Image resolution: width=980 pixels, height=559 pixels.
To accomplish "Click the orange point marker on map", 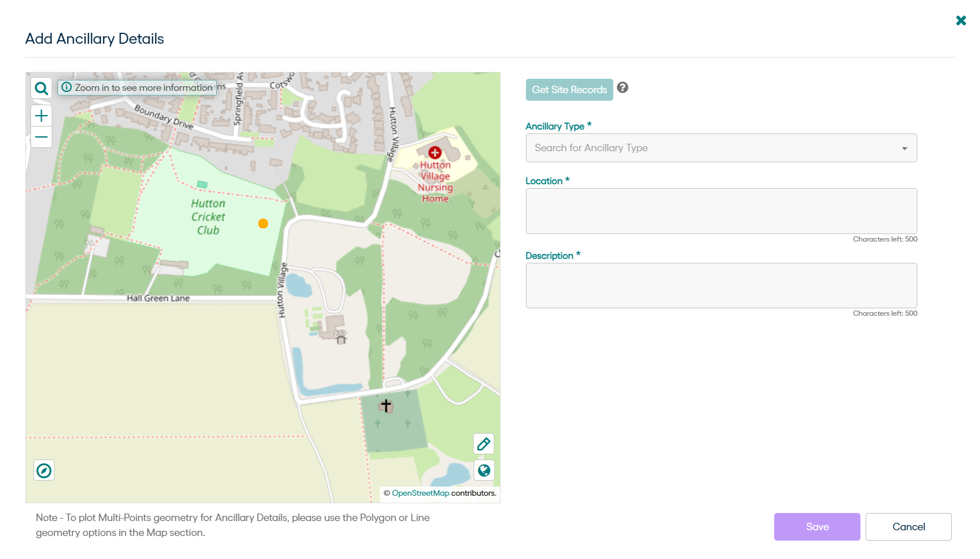I will 263,224.
